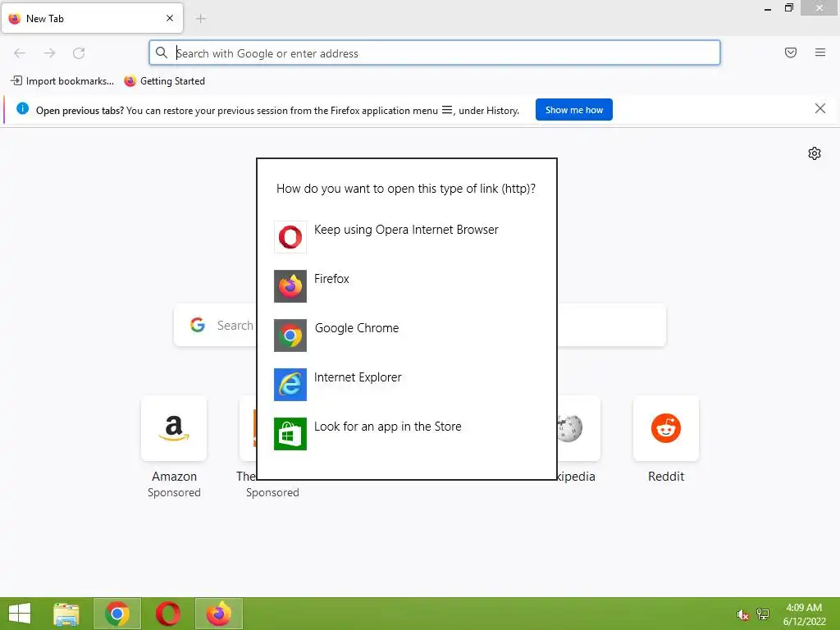Viewport: 840px width, 630px height.
Task: Switch to Google Chrome in the taskbar
Action: pos(117,614)
